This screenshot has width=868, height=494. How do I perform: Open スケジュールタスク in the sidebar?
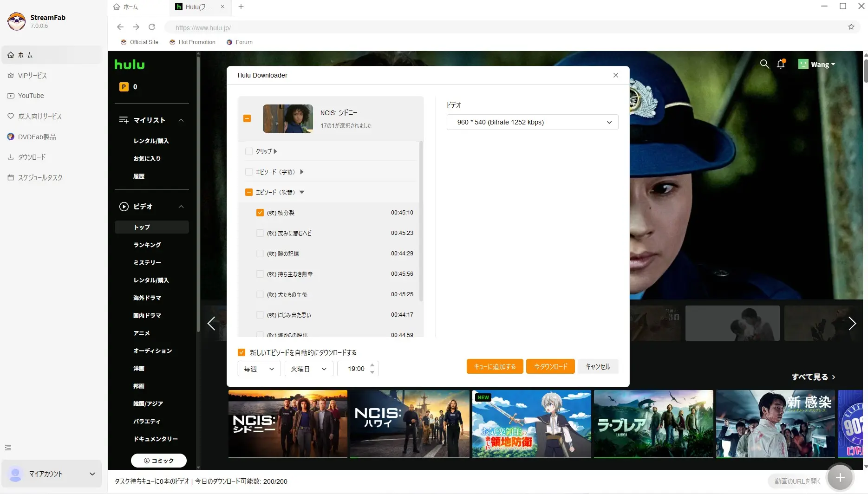point(52,177)
